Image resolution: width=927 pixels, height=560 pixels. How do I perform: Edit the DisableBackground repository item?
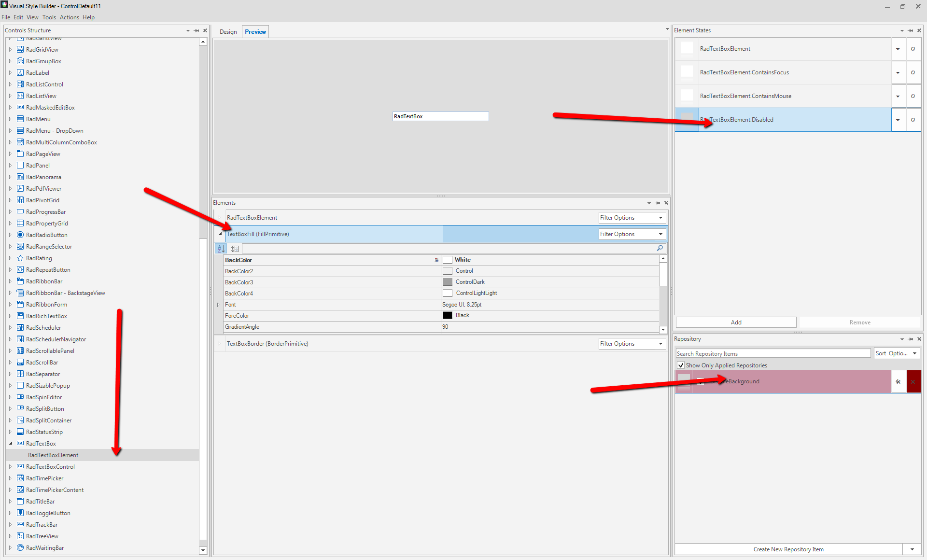[x=898, y=381]
